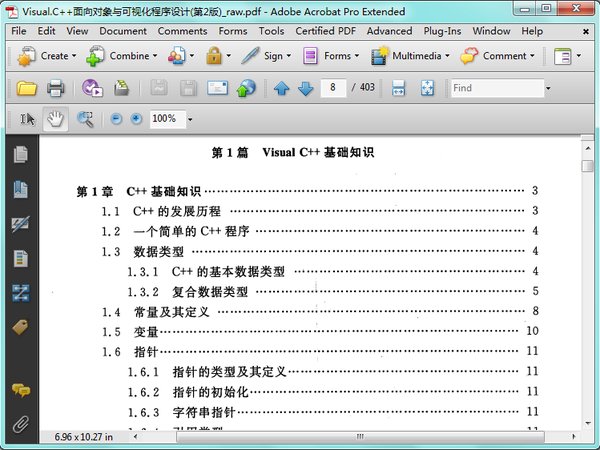Select the Marquee Zoom tool
Viewport: 600px width, 450px height.
click(85, 119)
